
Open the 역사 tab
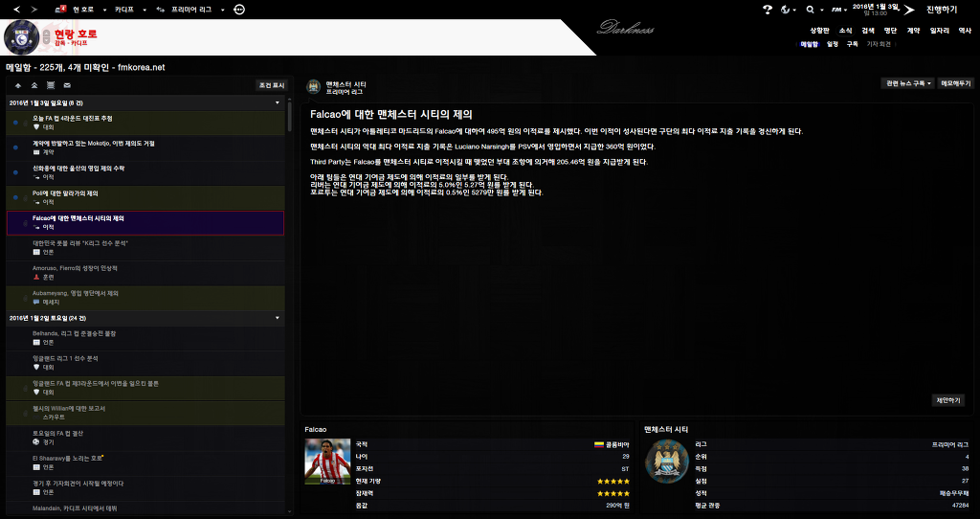(965, 30)
